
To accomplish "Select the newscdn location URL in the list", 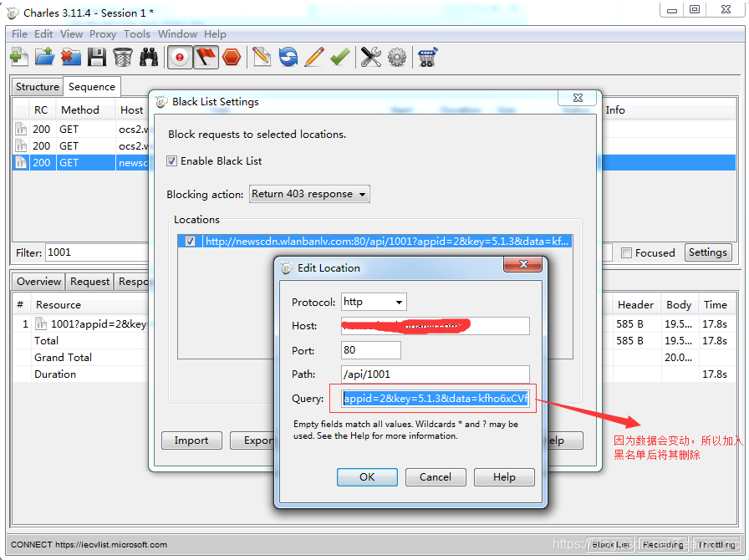I will coord(387,242).
